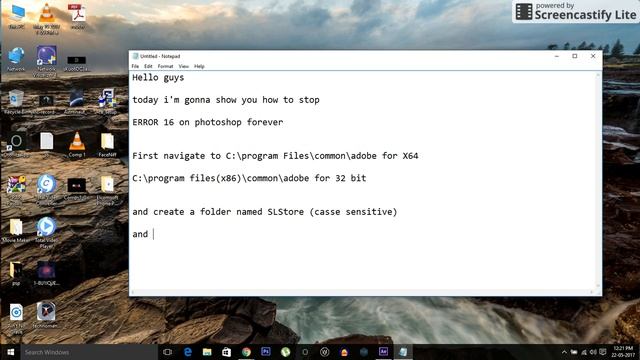The width and height of the screenshot is (640, 360).
Task: Select This PC desktop icon
Action: [x=16, y=17]
